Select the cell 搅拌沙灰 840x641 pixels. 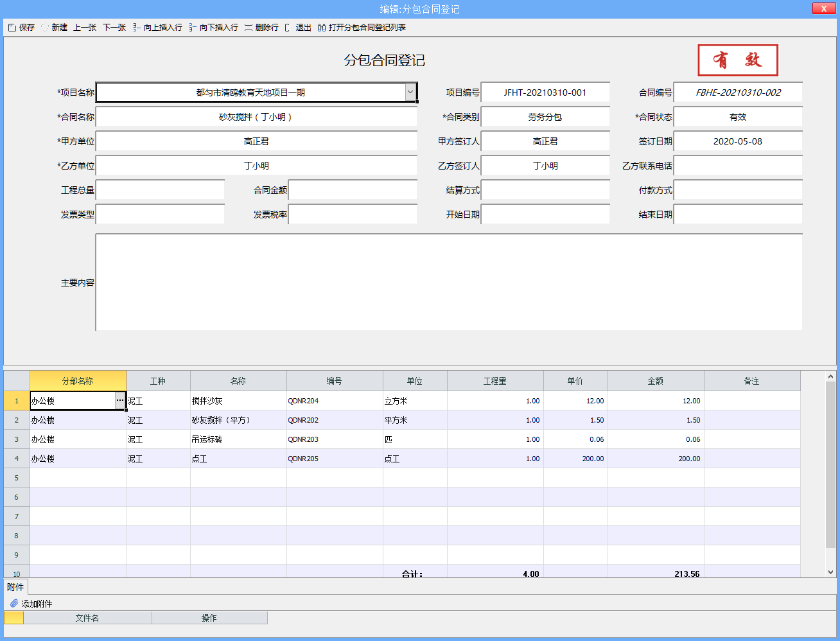238,401
